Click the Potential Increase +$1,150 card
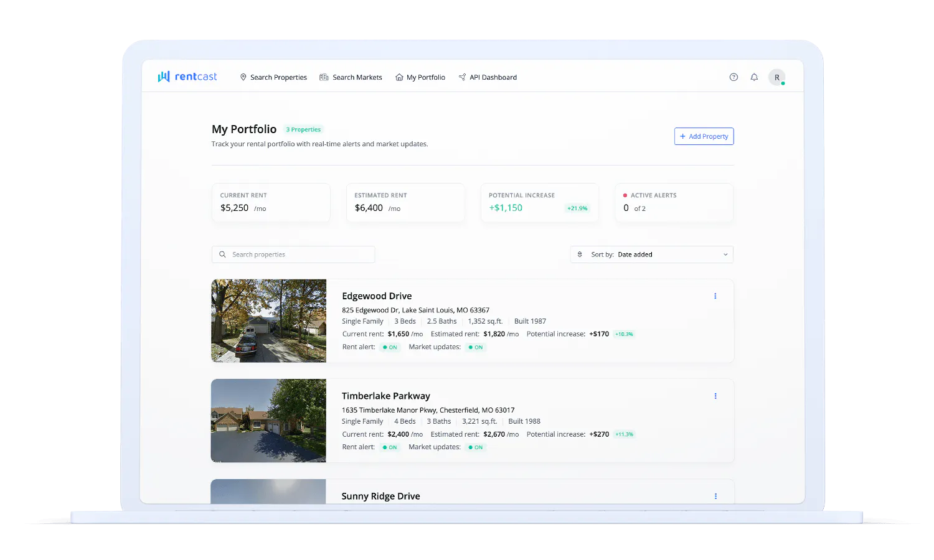 (540, 202)
